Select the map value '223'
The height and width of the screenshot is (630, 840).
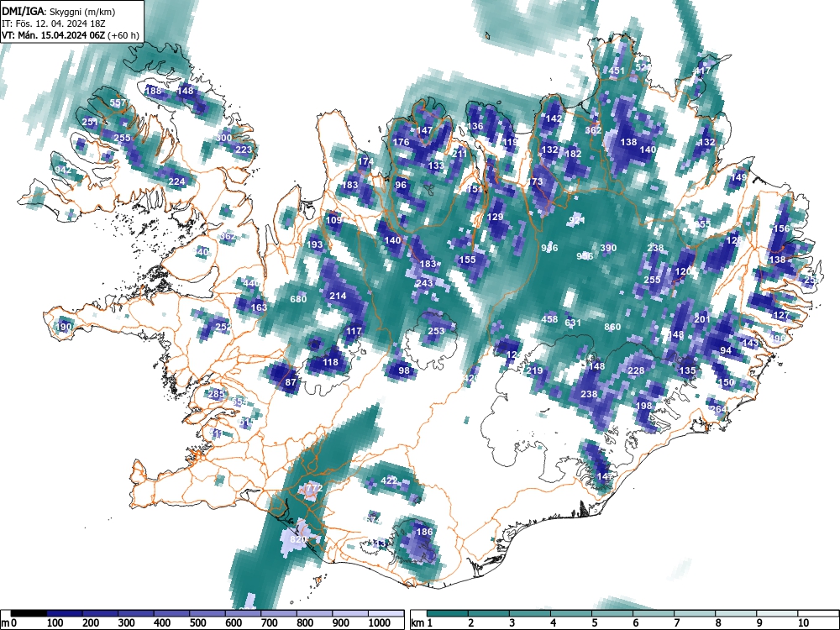tap(244, 150)
